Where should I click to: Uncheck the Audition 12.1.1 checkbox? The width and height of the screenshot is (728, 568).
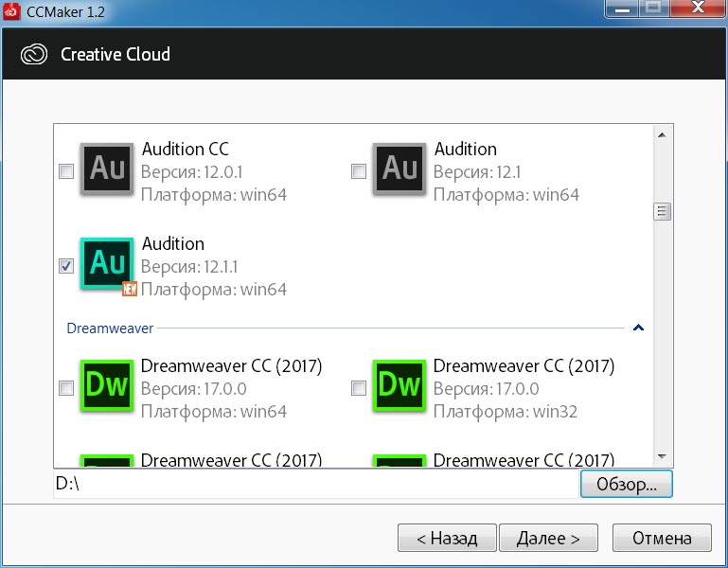click(66, 266)
